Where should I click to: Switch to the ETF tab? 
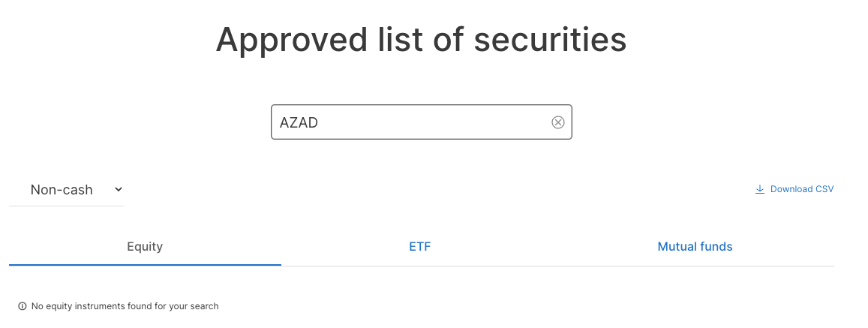[x=420, y=246]
